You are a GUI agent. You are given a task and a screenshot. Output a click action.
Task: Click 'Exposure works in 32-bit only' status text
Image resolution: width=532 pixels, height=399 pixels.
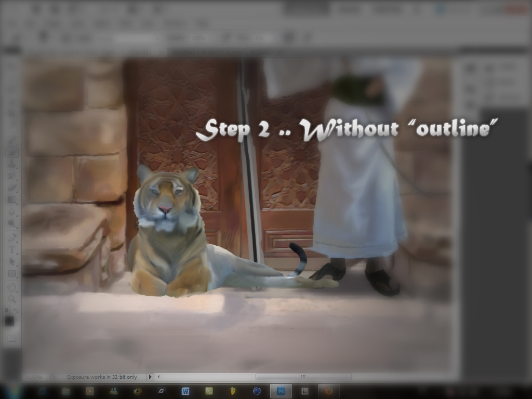102,377
